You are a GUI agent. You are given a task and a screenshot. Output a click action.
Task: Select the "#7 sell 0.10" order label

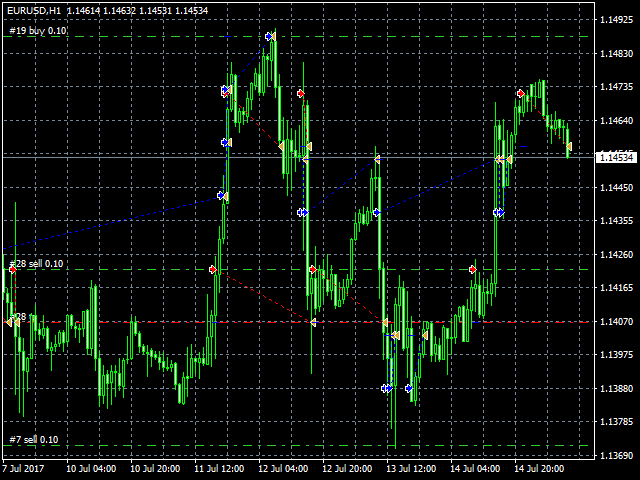(x=34, y=440)
